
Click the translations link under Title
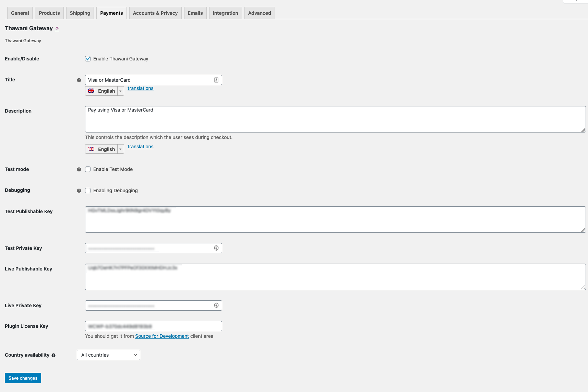click(141, 88)
